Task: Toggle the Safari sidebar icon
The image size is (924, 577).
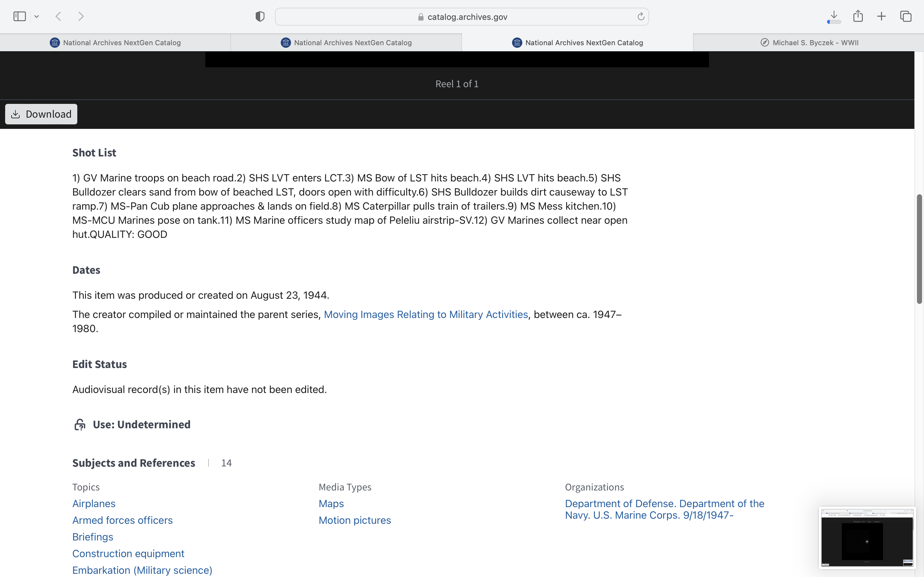Action: pyautogui.click(x=19, y=16)
